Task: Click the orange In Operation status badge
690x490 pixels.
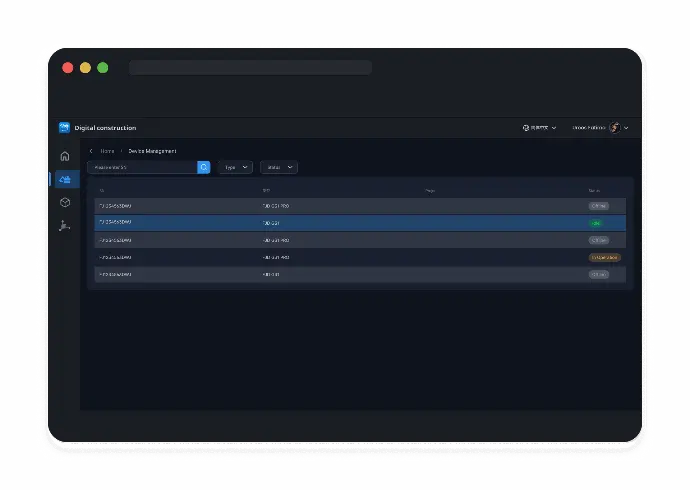Action: 604,257
